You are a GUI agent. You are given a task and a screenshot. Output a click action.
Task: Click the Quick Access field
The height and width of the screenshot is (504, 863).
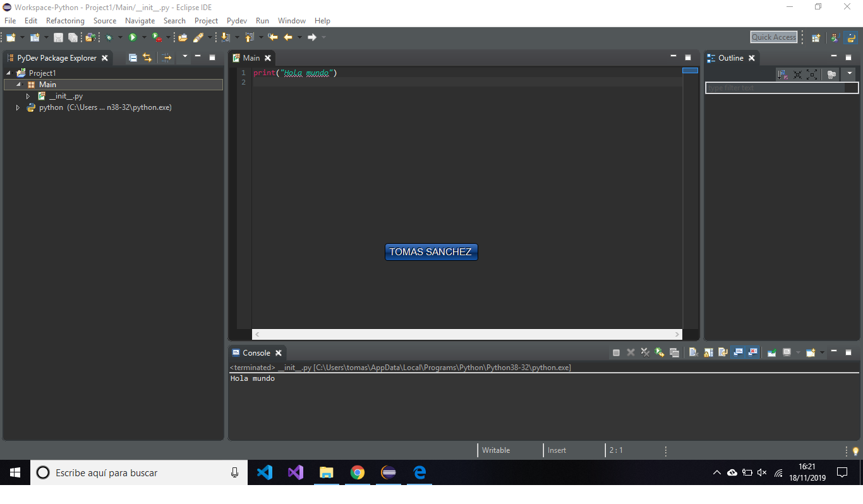(x=774, y=37)
